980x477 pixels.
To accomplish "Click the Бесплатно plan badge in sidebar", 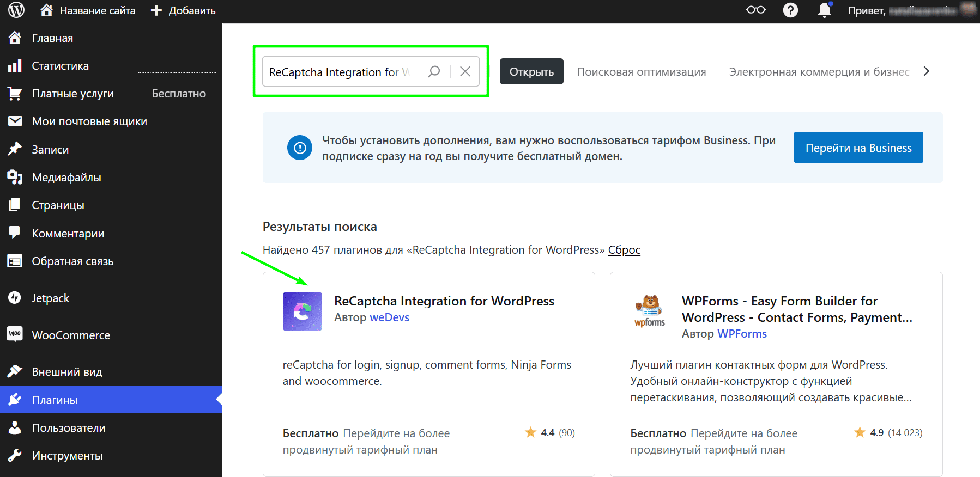I will (x=179, y=94).
